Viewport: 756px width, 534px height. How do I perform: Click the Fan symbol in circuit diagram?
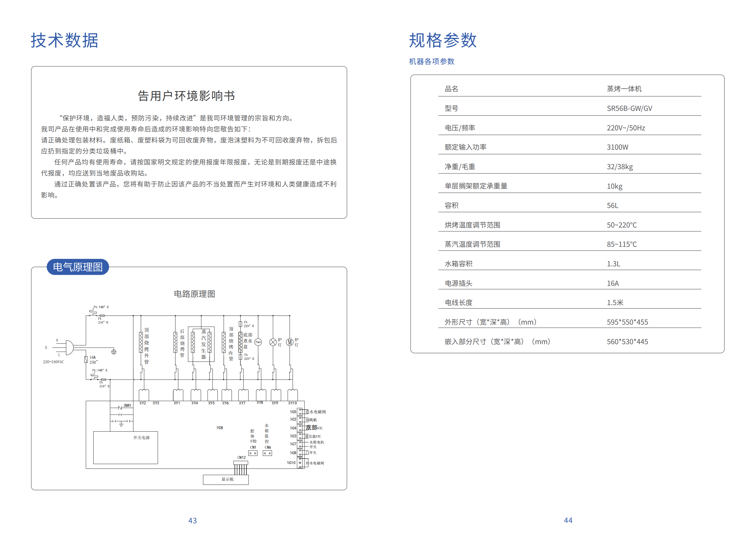click(258, 342)
